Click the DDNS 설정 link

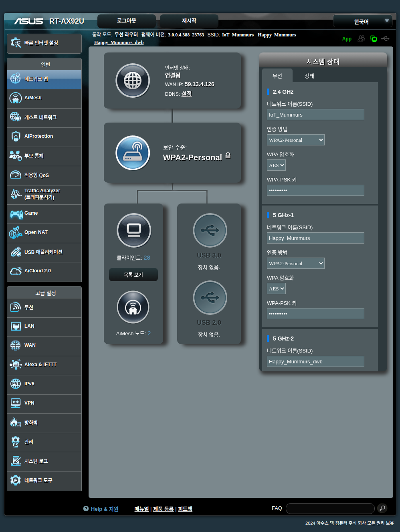tap(186, 94)
